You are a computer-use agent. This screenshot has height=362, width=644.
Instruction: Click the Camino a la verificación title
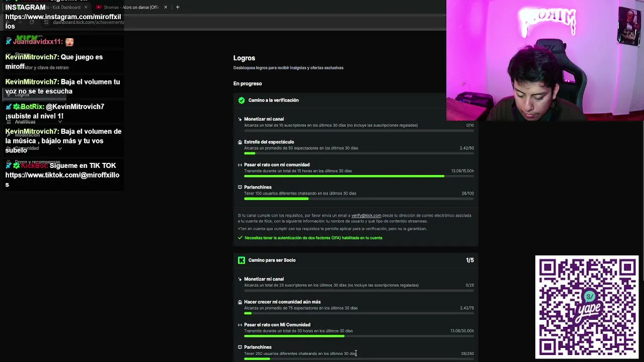[273, 100]
